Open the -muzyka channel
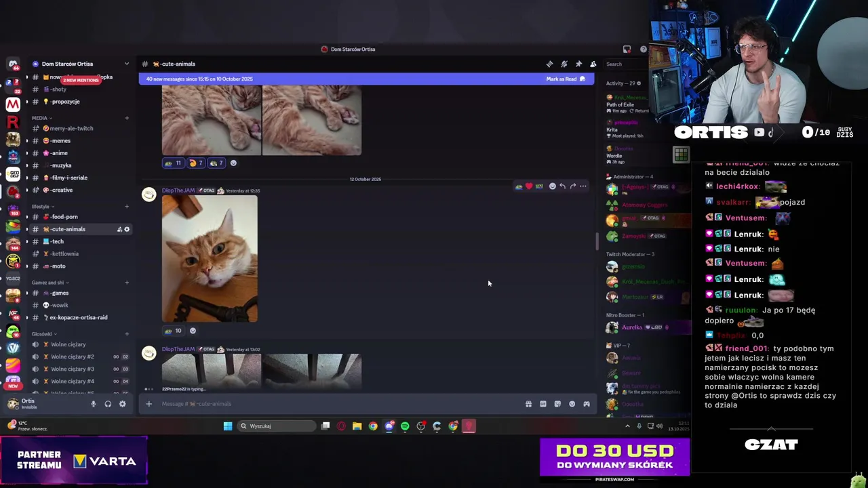The height and width of the screenshot is (488, 868). 80,165
